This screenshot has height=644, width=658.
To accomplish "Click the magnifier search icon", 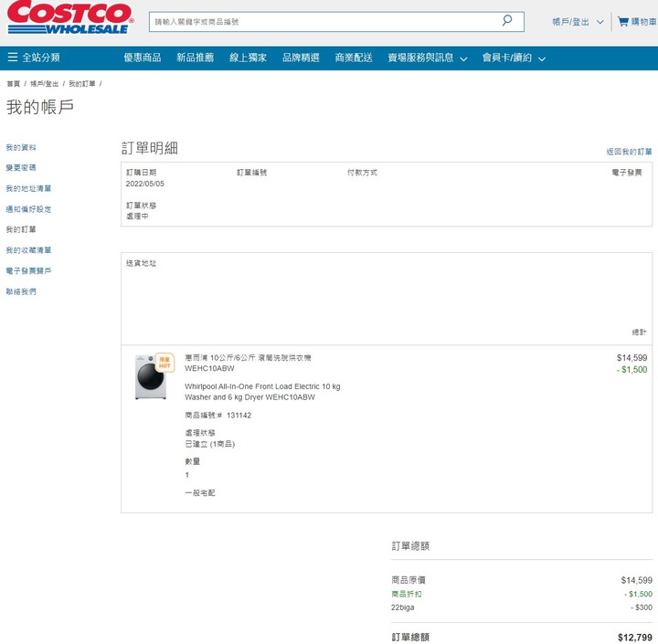I will click(x=507, y=20).
